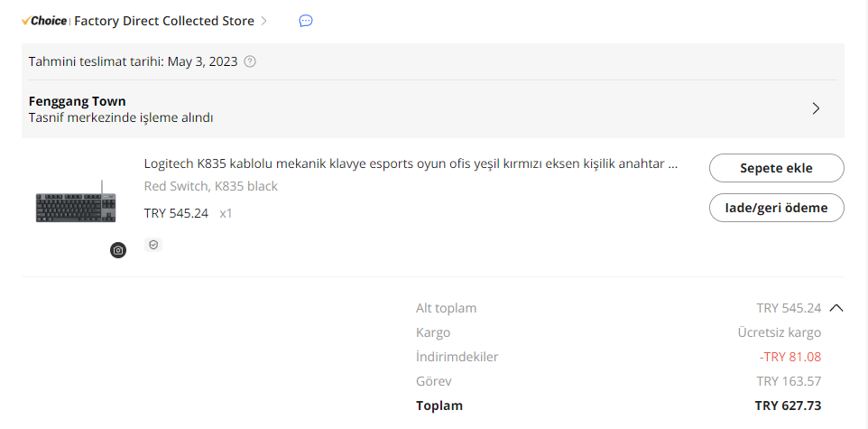The image size is (868, 429).
Task: Click the Choice logo badge
Action: click(44, 21)
